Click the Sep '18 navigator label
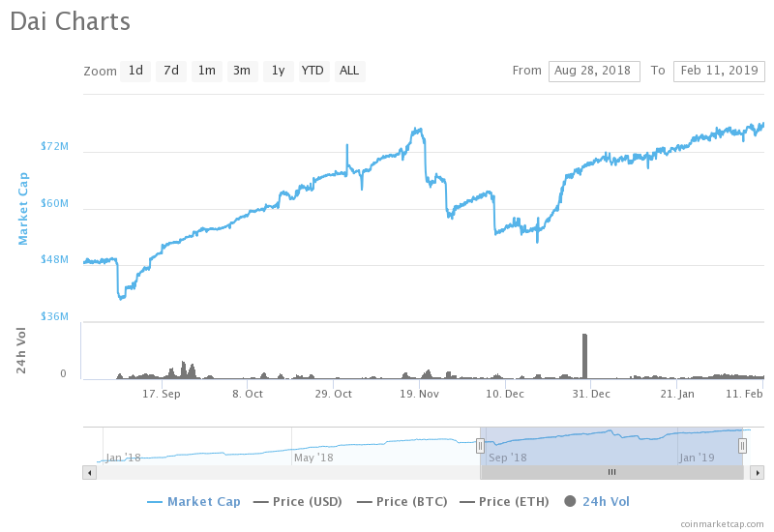This screenshot has width=774, height=532. pos(508,458)
